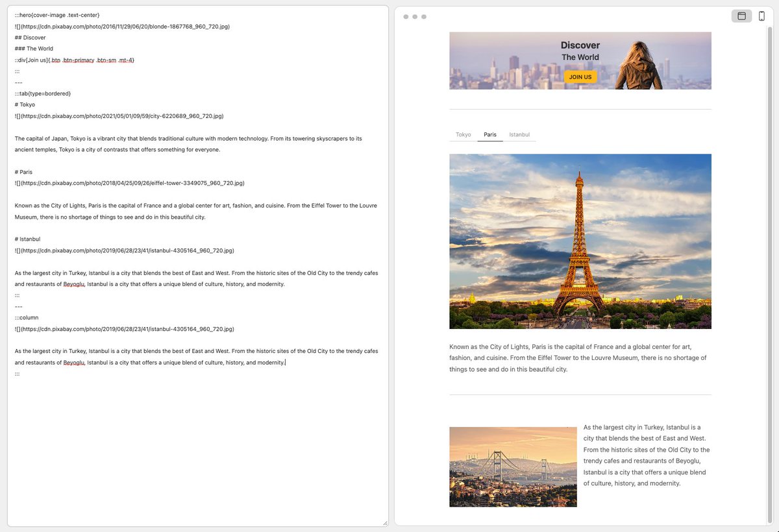Click the eiffel-tower-3349075 image URL line
Viewport: 779px width, 532px height.
click(130, 183)
